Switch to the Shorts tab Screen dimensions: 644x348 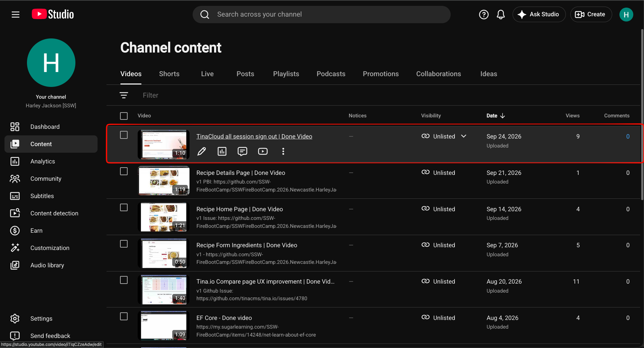tap(169, 74)
